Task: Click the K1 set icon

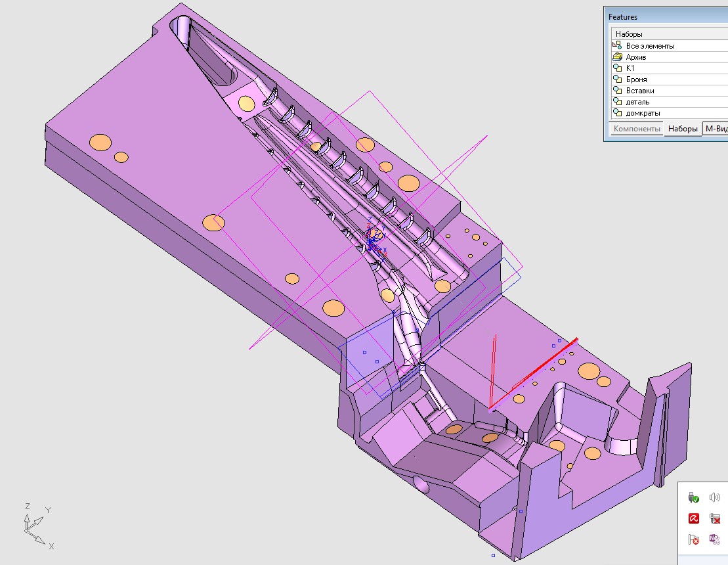Action: pos(617,68)
